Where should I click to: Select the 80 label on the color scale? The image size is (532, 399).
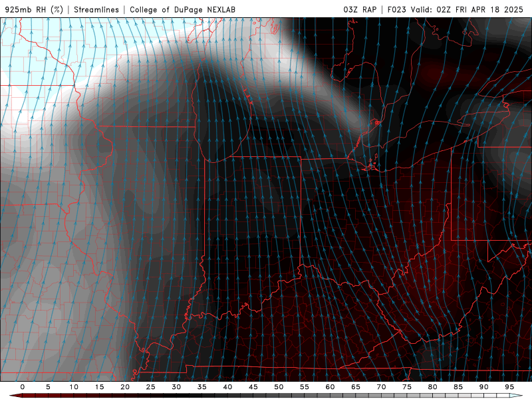(433, 387)
